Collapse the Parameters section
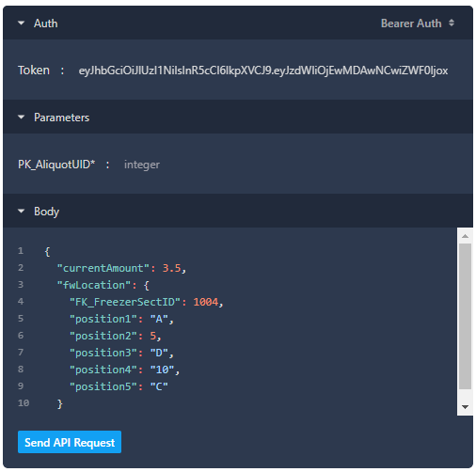The width and height of the screenshot is (476, 472). [x=22, y=118]
